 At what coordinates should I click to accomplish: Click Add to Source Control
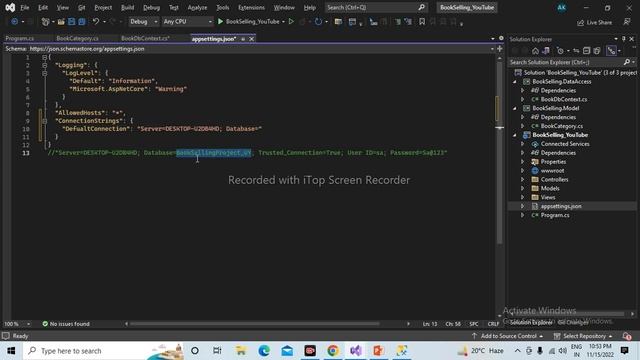point(507,336)
